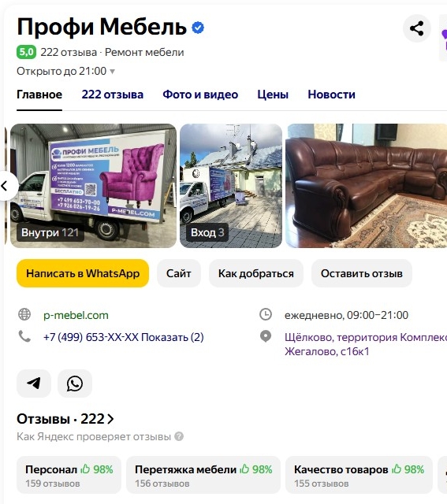The width and height of the screenshot is (447, 504).
Task: Click the green 5,0 rating badge
Action: [26, 52]
